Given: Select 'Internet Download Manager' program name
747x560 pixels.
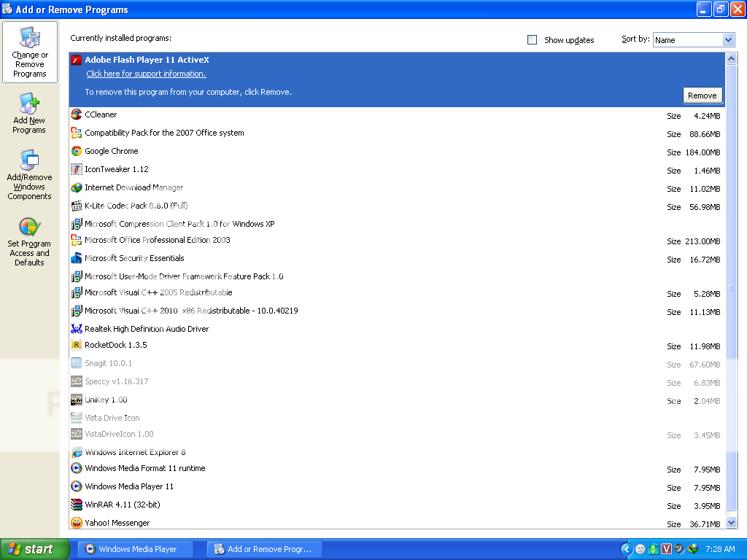Looking at the screenshot, I should (134, 187).
